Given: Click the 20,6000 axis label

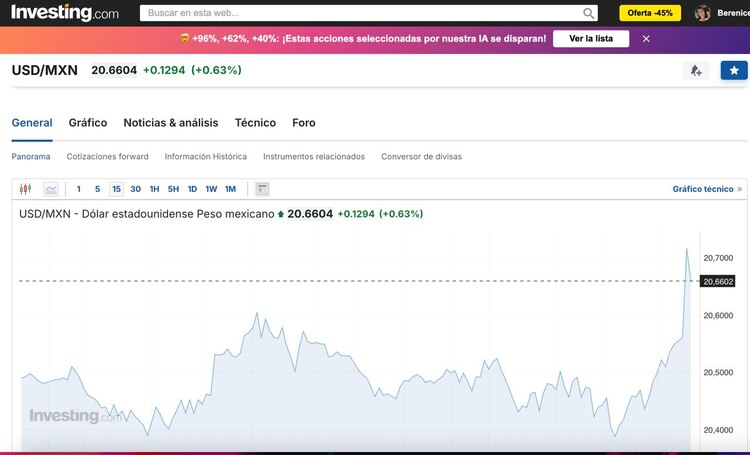Looking at the screenshot, I should coord(718,315).
